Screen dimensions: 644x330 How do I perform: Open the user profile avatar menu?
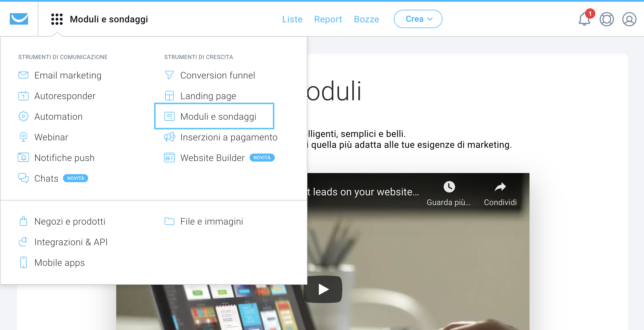click(629, 19)
